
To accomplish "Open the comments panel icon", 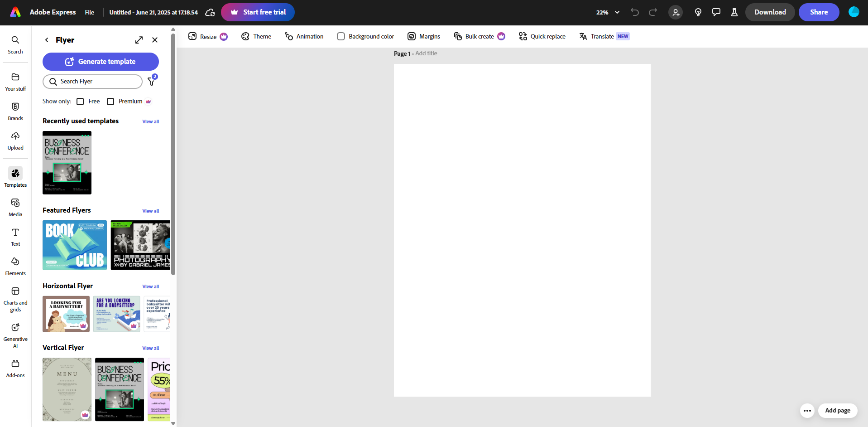I will pos(716,12).
